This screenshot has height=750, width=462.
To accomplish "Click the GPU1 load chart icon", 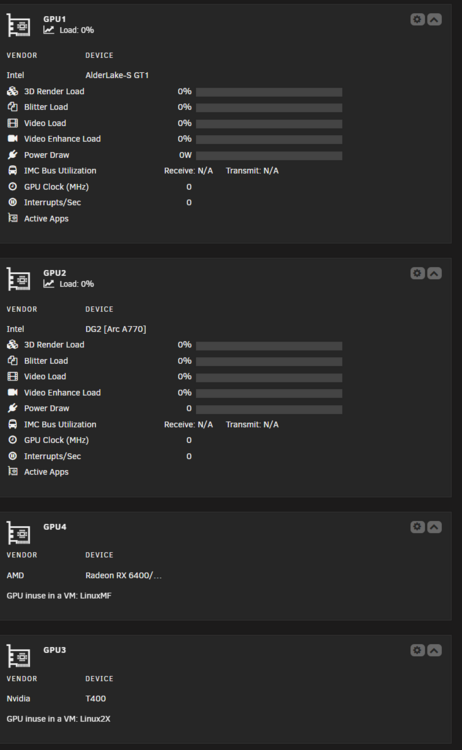I will [48, 30].
